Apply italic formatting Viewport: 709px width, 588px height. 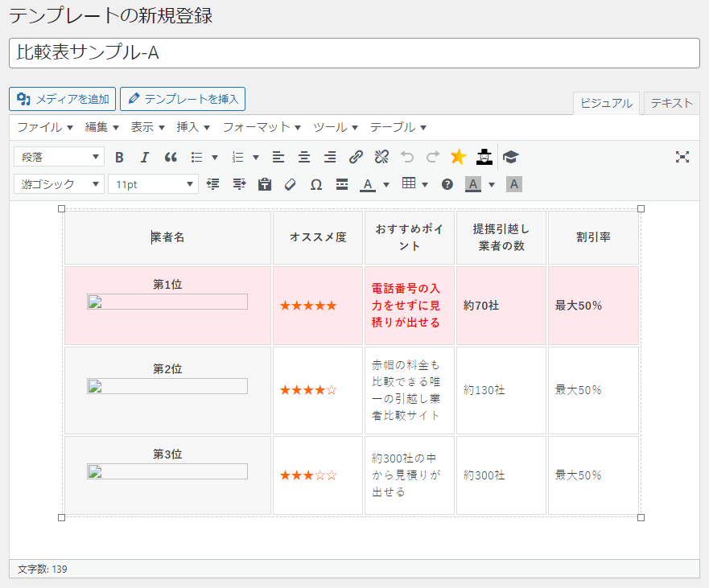pos(145,157)
